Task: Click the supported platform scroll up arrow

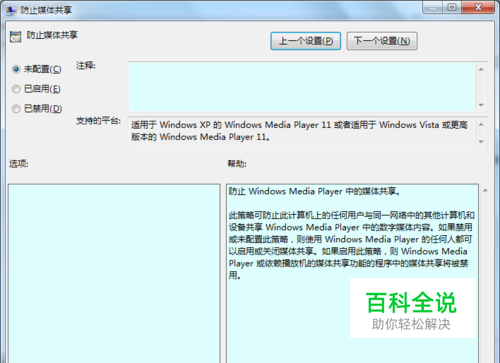Action: 481,125
